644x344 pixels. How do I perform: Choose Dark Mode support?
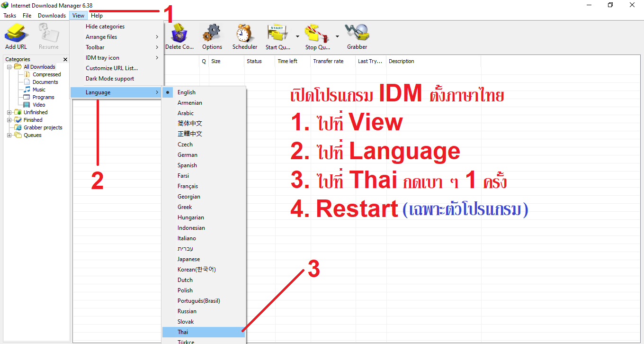[x=117, y=79]
